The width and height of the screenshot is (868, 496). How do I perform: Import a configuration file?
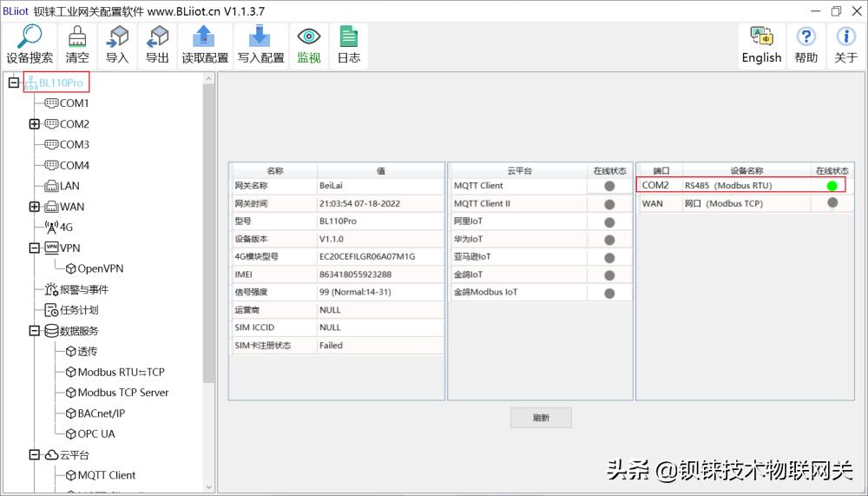click(117, 46)
